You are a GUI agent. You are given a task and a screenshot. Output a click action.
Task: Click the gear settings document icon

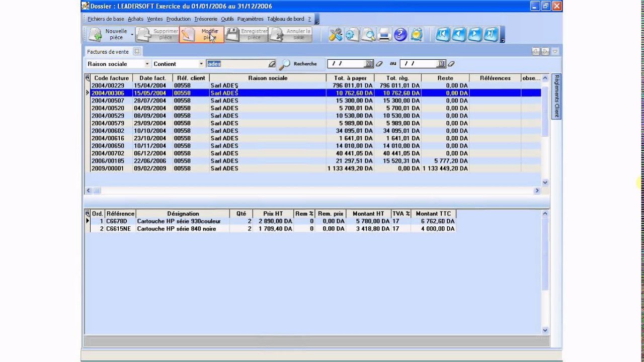tap(352, 34)
